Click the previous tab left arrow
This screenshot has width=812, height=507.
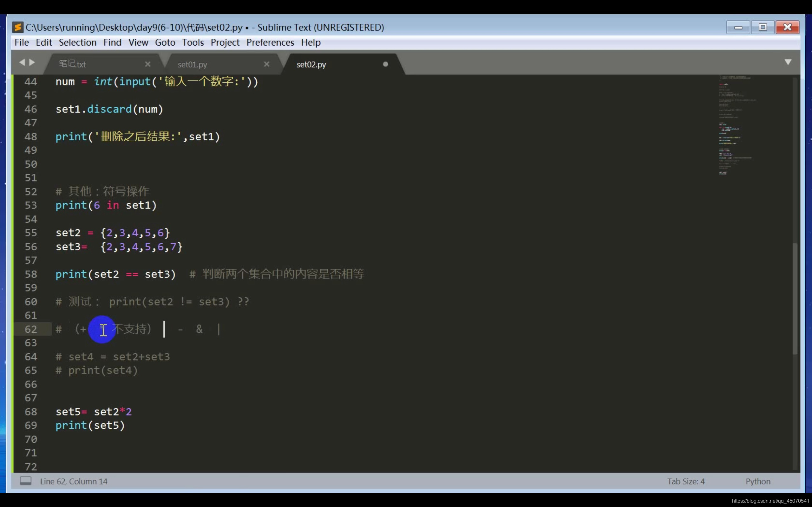click(x=22, y=62)
